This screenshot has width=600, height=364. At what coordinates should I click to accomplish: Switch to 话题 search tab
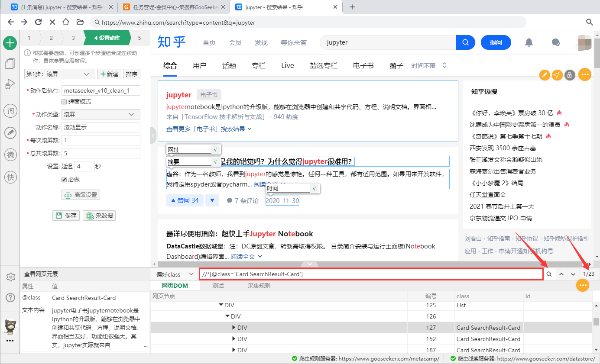pyautogui.click(x=229, y=65)
